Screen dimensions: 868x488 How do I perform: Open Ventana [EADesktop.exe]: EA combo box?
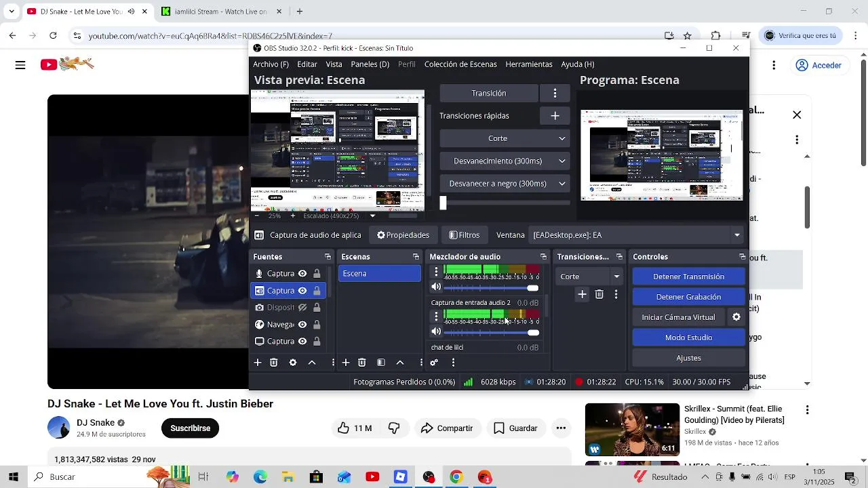(x=636, y=235)
